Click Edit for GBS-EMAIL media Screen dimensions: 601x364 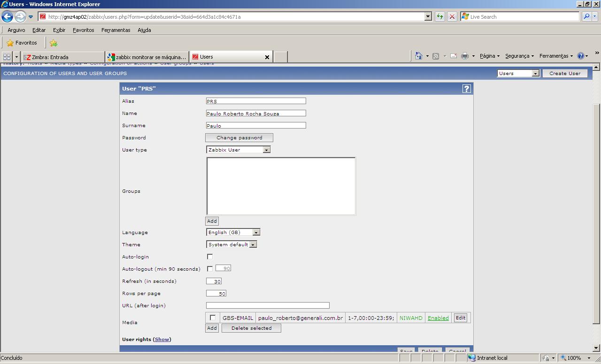click(461, 318)
